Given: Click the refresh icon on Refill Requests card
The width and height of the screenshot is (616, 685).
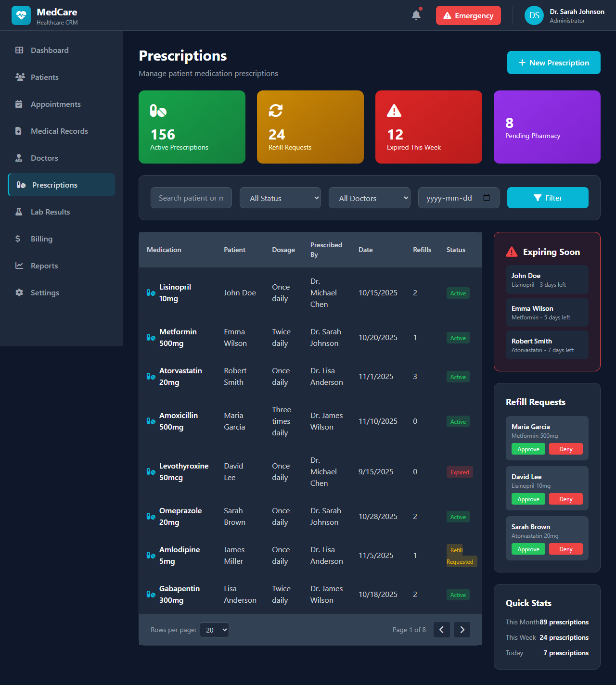Looking at the screenshot, I should (x=276, y=111).
